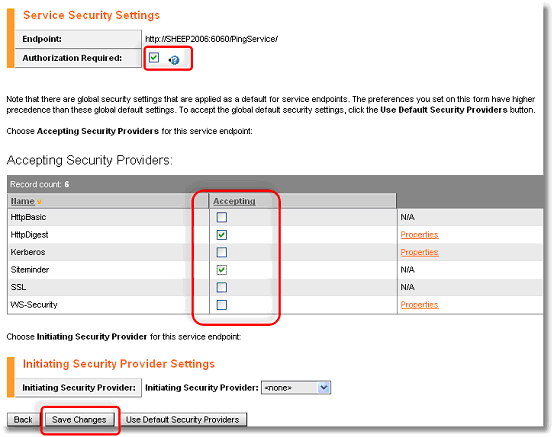Screen dimensions: 553x437
Task: Click the Save Changes button
Action: coord(79,420)
